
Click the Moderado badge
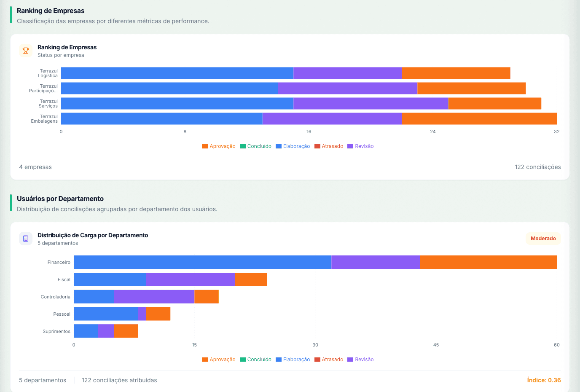tap(543, 239)
